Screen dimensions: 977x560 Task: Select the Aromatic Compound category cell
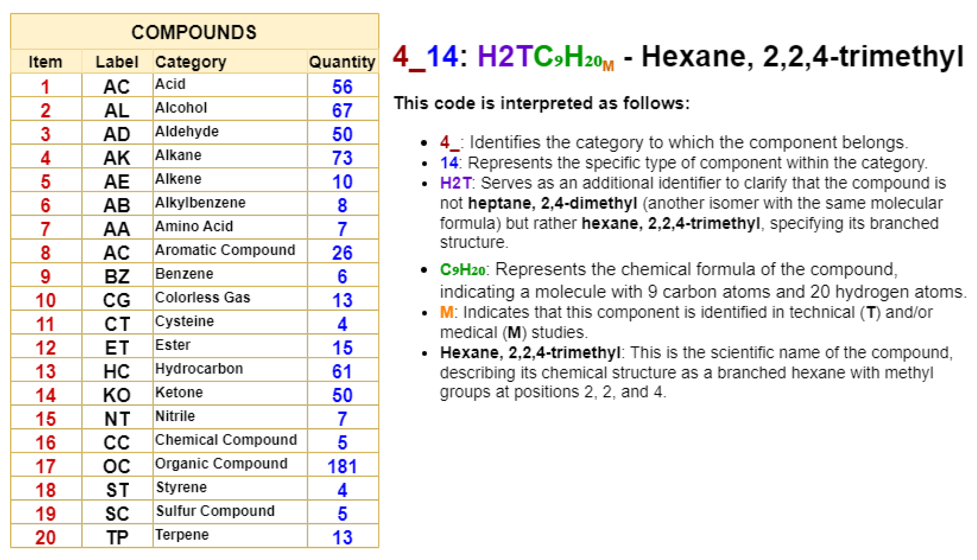225,250
